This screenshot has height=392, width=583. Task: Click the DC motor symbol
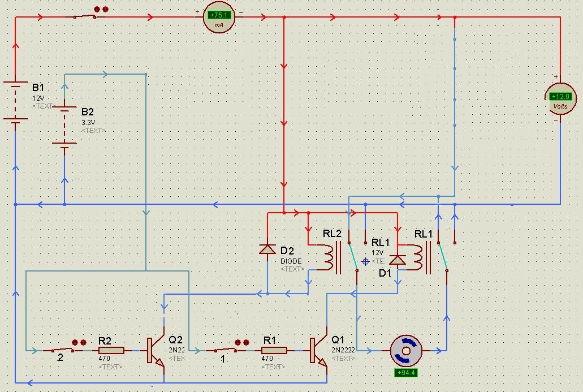(406, 351)
